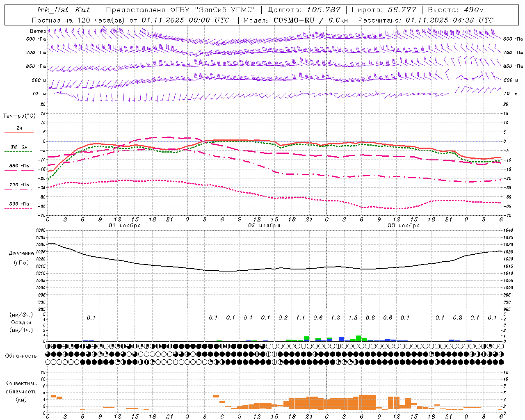Click the "1.2" three-hour precipitation value
Image resolution: width=525 pixels, height=420 pixels.
[336, 318]
